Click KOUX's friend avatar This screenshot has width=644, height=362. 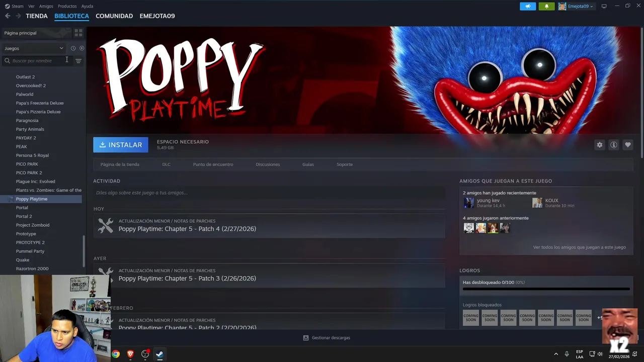[537, 203]
